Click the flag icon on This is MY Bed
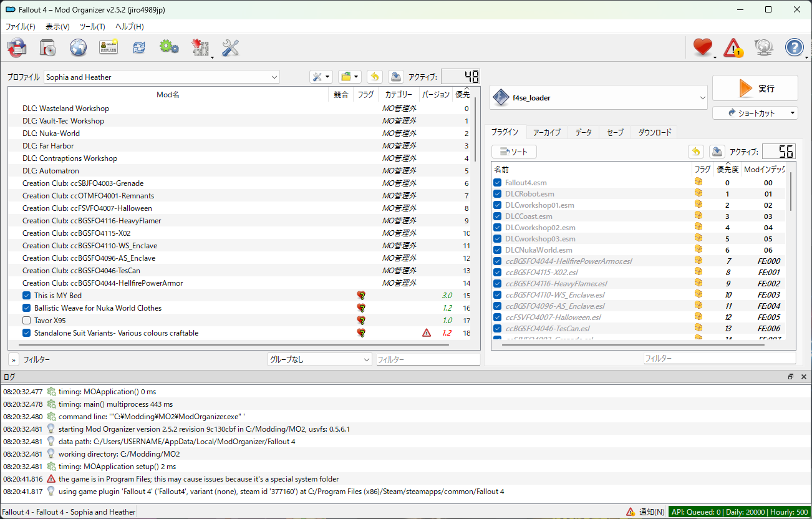The width and height of the screenshot is (812, 519). [360, 296]
